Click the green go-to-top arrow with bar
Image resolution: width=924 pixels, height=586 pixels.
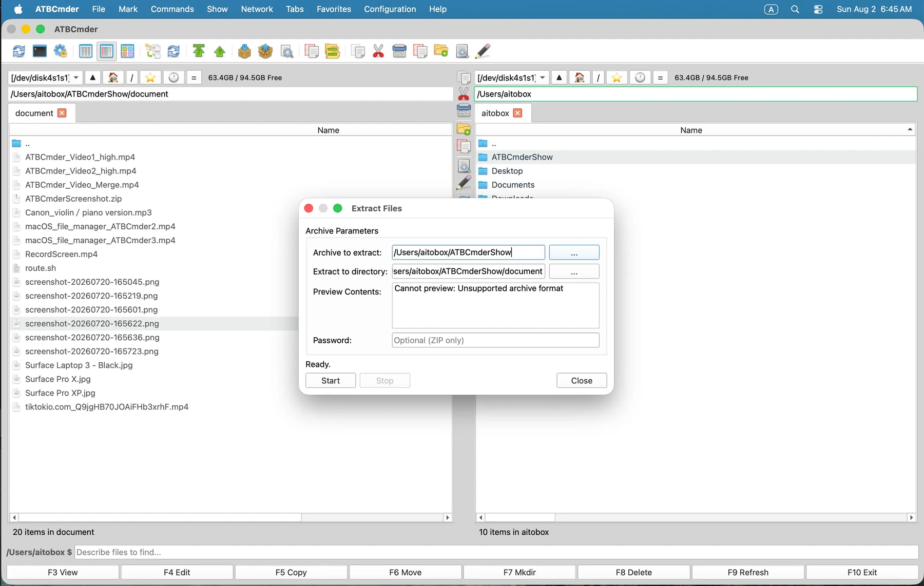tap(199, 51)
